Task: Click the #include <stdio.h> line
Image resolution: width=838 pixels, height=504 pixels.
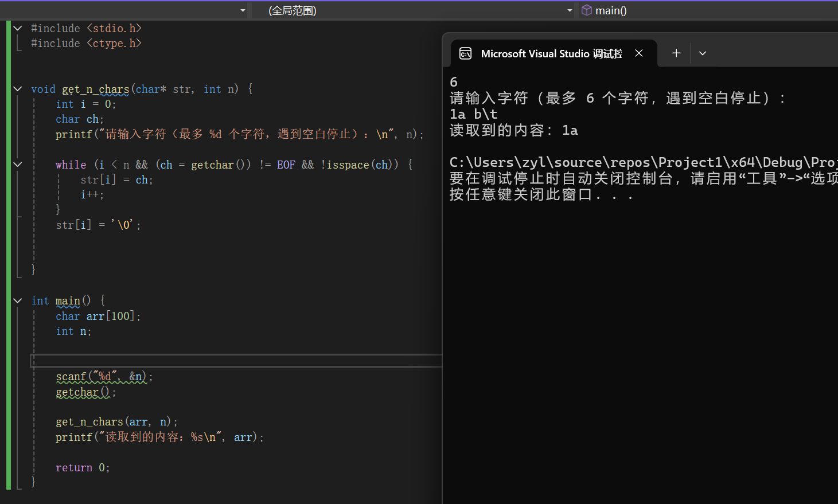Action: pos(86,28)
